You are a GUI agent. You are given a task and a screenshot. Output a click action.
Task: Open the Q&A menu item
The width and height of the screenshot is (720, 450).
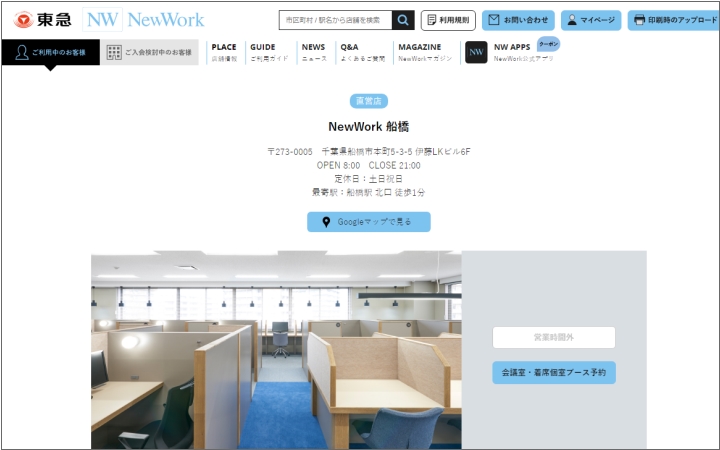(363, 52)
